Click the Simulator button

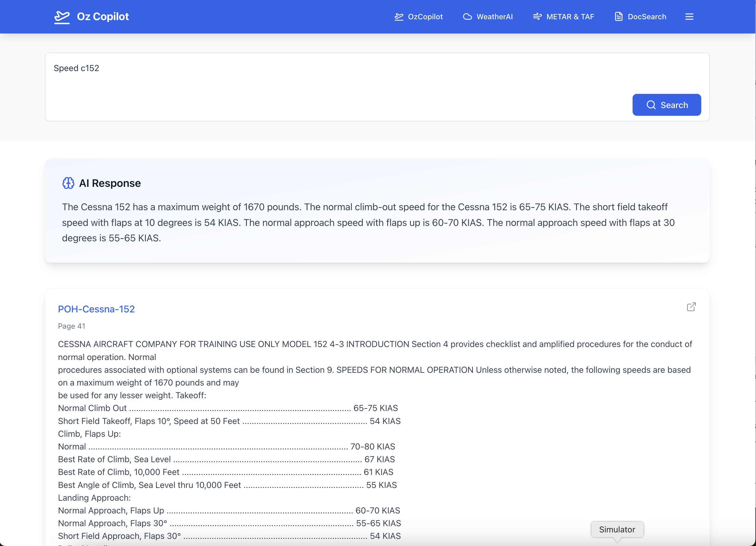pyautogui.click(x=617, y=529)
